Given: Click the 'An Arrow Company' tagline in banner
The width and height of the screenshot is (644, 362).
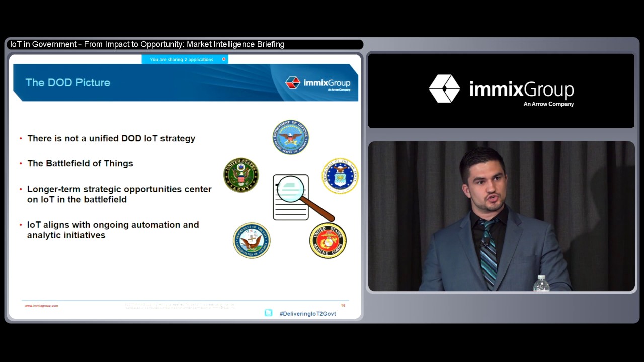Looking at the screenshot, I should pos(548,104).
